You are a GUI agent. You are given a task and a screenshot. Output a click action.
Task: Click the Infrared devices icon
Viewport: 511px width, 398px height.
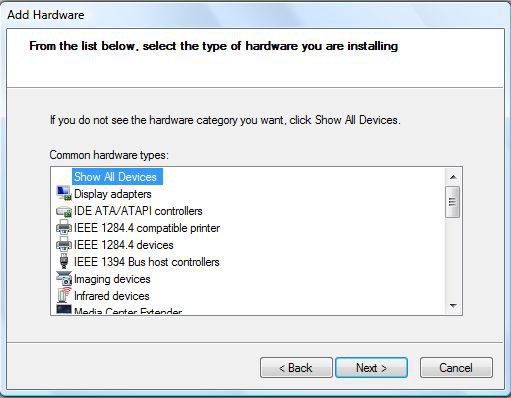click(x=64, y=295)
